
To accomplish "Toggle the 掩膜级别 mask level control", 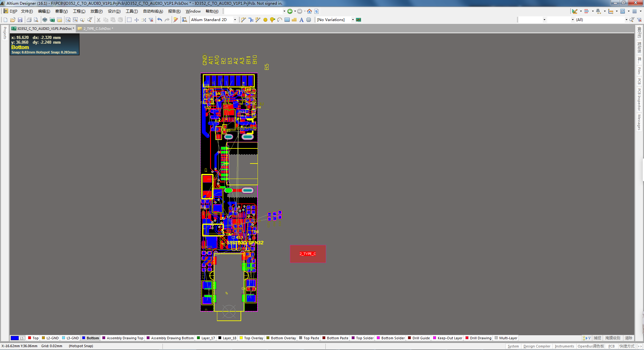I will tap(613, 338).
